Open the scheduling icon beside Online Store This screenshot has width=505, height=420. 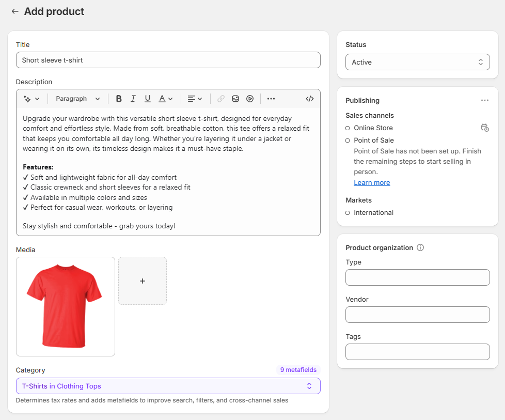[x=485, y=128]
